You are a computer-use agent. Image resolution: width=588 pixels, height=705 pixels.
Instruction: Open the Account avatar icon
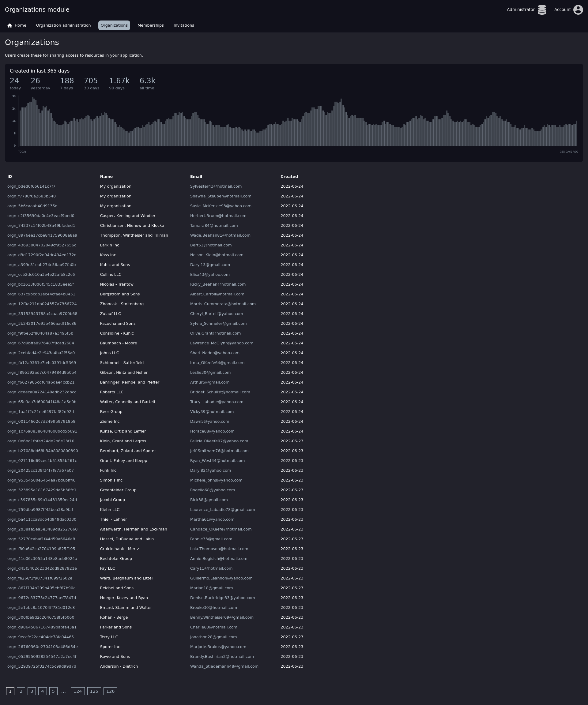[578, 10]
